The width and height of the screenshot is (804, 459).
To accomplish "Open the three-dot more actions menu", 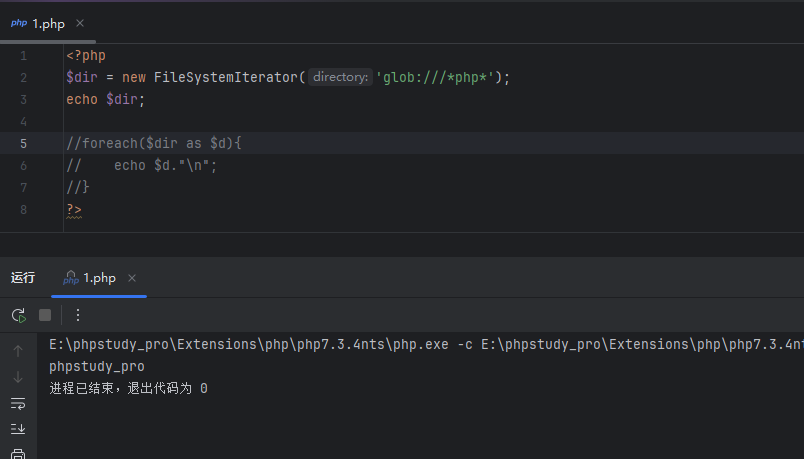I will 78,315.
